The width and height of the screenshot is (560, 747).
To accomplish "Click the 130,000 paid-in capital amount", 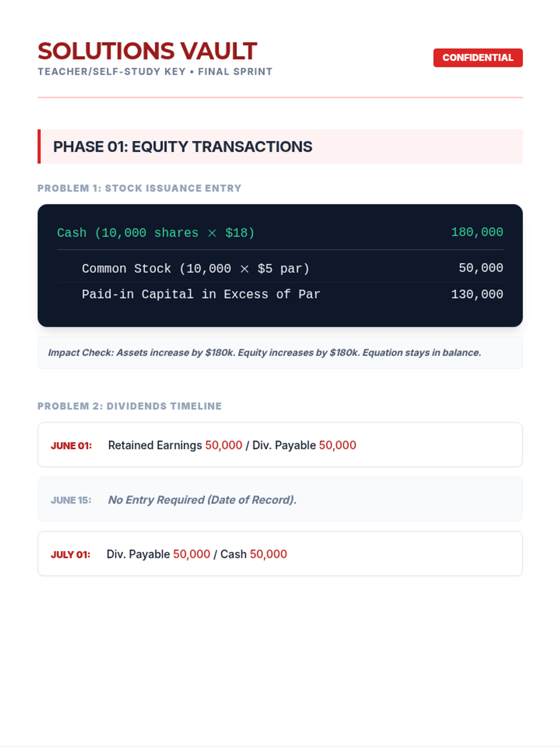I will (x=477, y=294).
